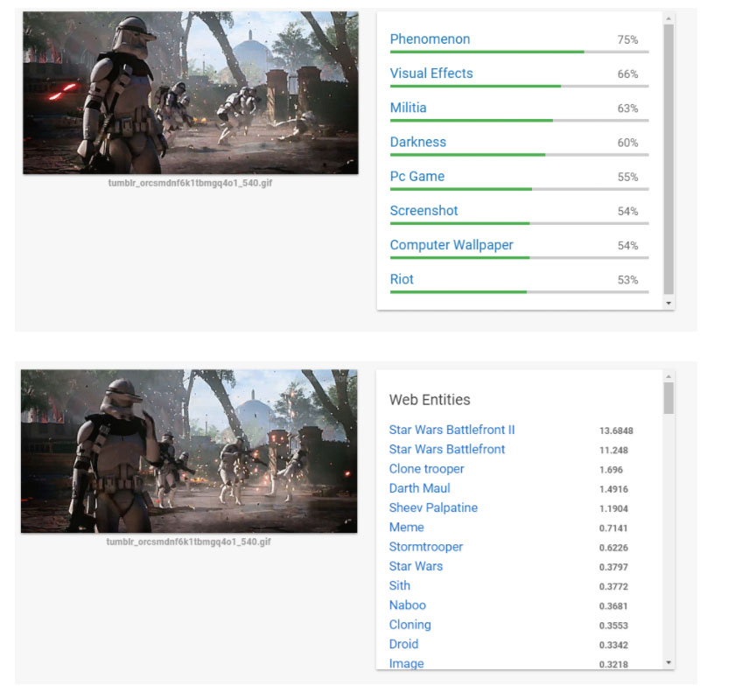The width and height of the screenshot is (756, 700).
Task: Click the Phenomenon label
Action: (x=430, y=39)
